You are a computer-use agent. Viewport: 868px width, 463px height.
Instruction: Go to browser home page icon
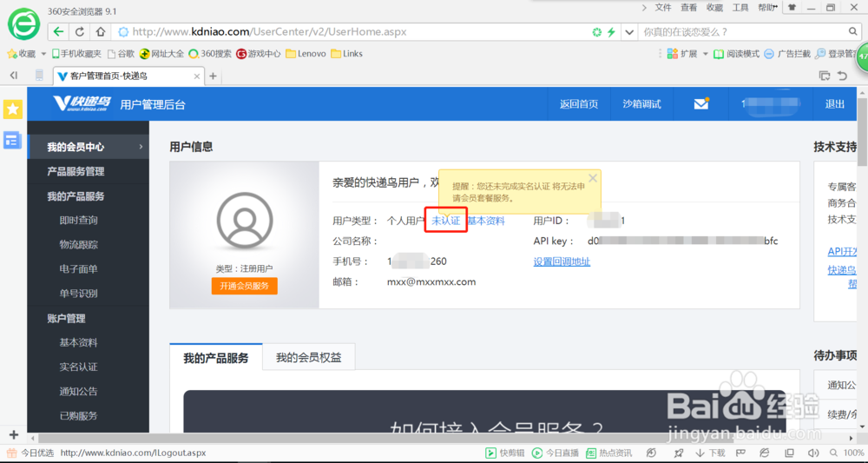(x=100, y=32)
